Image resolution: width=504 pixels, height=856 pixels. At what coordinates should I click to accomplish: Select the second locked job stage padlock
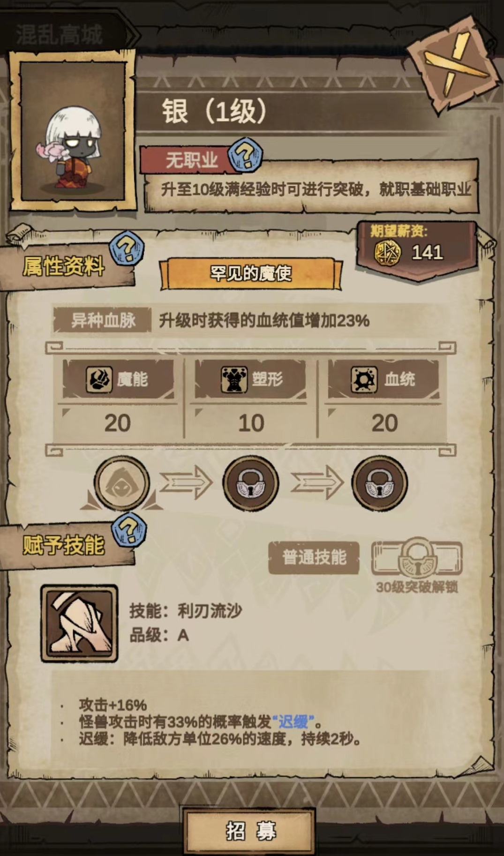pyautogui.click(x=250, y=483)
